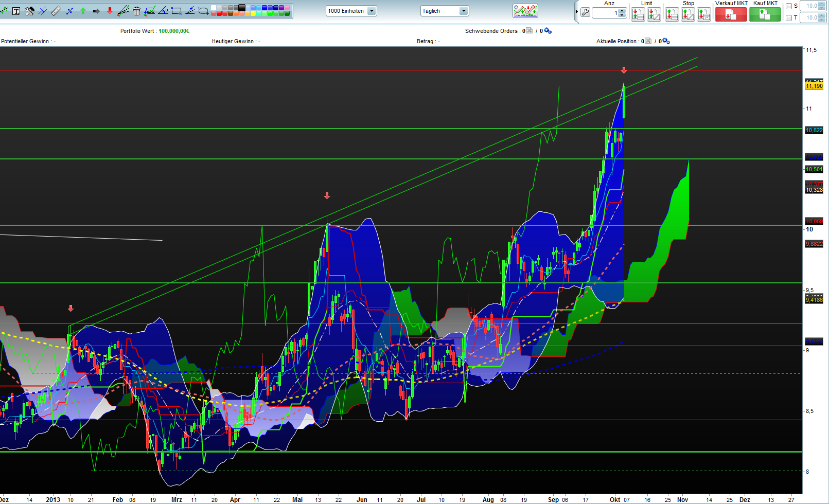The width and height of the screenshot is (829, 504).
Task: Select the ruler measuring tool
Action: [x=56, y=11]
